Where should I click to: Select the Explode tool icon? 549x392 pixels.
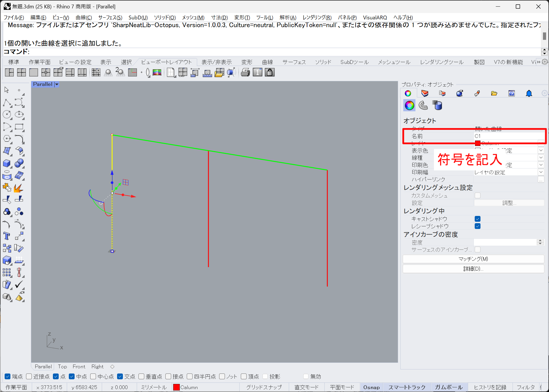tap(19, 188)
